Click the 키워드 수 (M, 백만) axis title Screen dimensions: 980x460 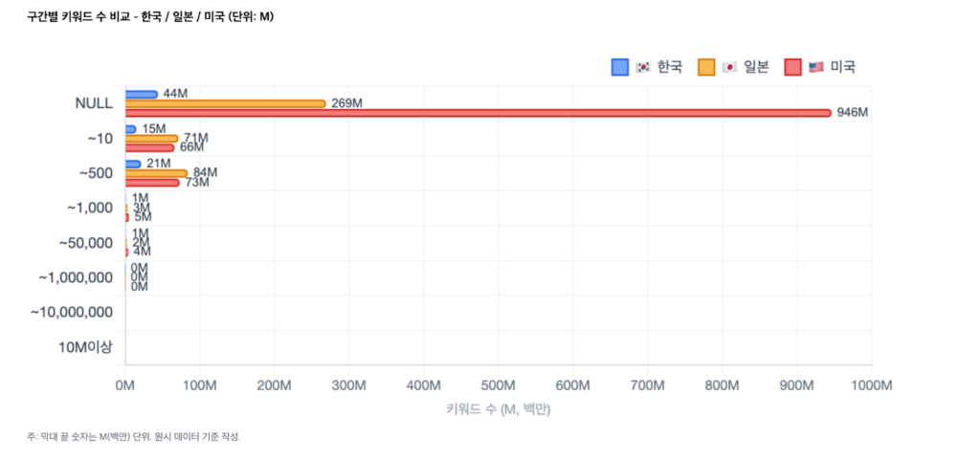tap(498, 409)
